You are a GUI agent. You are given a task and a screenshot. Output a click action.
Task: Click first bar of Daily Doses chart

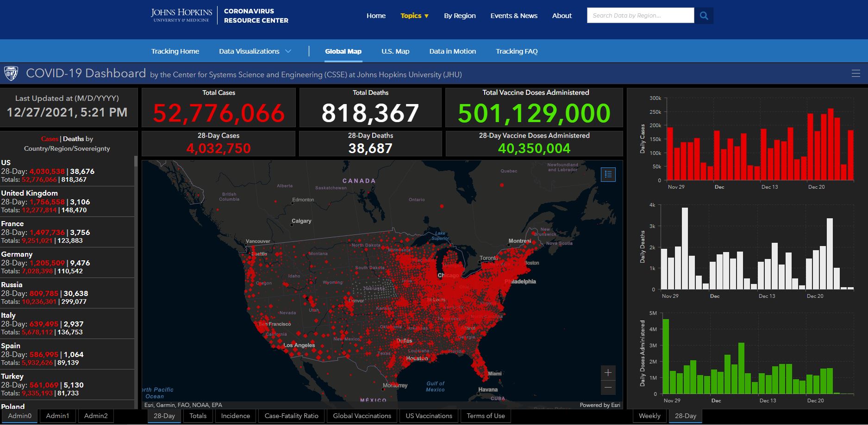666,357
